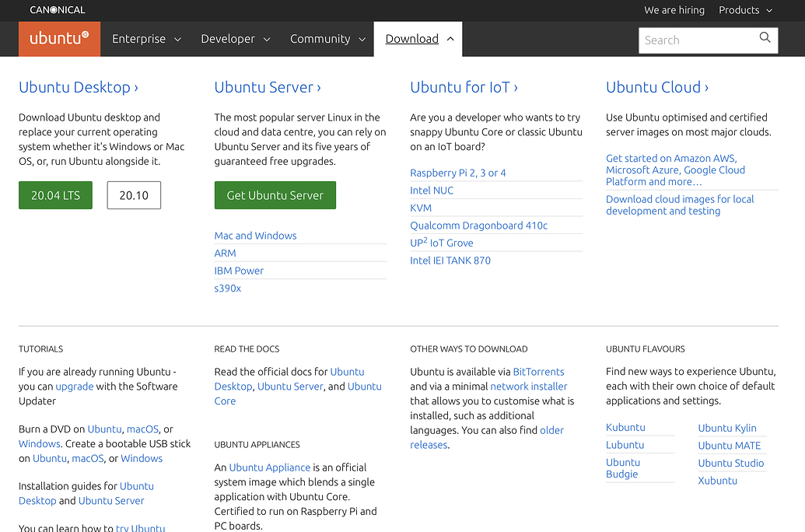805x532 pixels.
Task: Click the Ubuntu MATE flavour link
Action: pyautogui.click(x=731, y=445)
